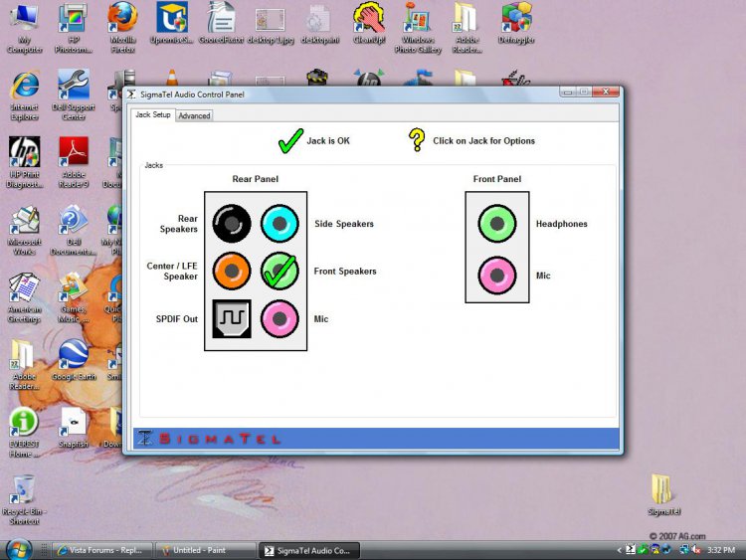Open the CleanUp! desktop icon
Screen dimensions: 746x560
coord(369,23)
